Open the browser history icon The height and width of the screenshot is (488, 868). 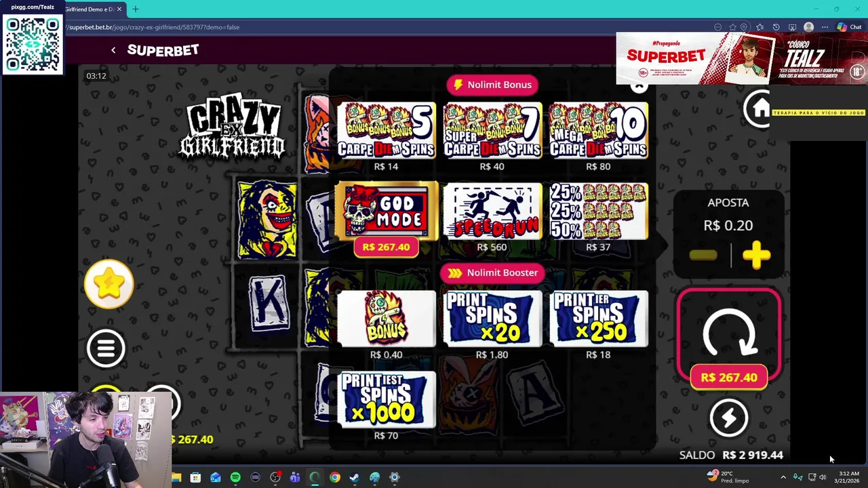(x=776, y=27)
